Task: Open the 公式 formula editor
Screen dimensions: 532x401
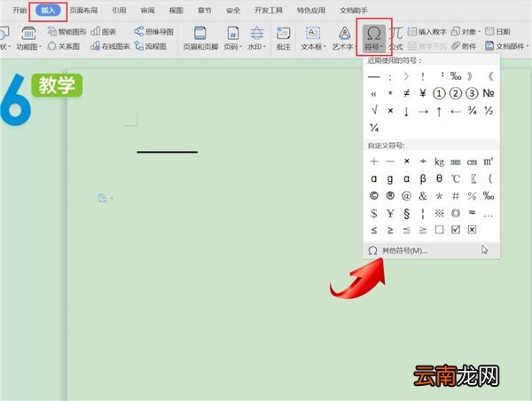Action: pyautogui.click(x=395, y=38)
